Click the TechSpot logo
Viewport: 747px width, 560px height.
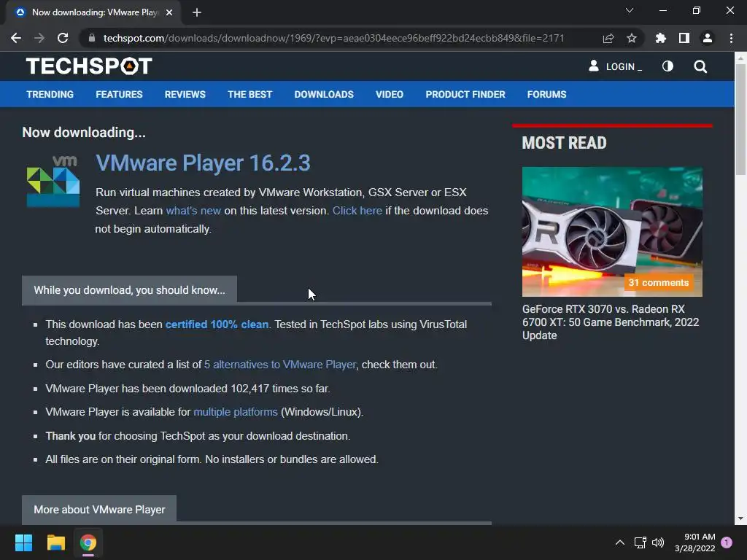[89, 66]
